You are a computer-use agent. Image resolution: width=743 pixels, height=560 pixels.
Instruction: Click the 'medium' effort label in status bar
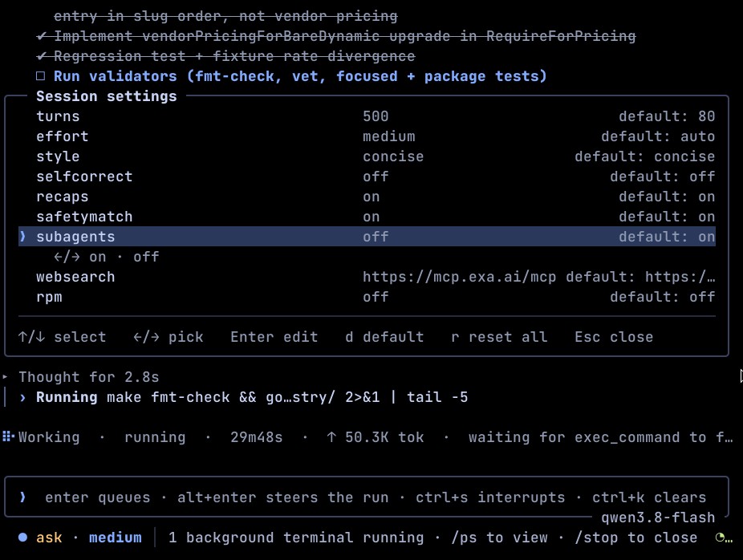click(x=116, y=538)
